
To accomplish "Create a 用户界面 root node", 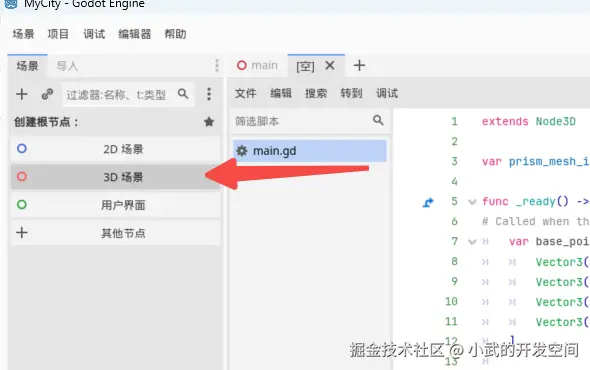I will (116, 205).
